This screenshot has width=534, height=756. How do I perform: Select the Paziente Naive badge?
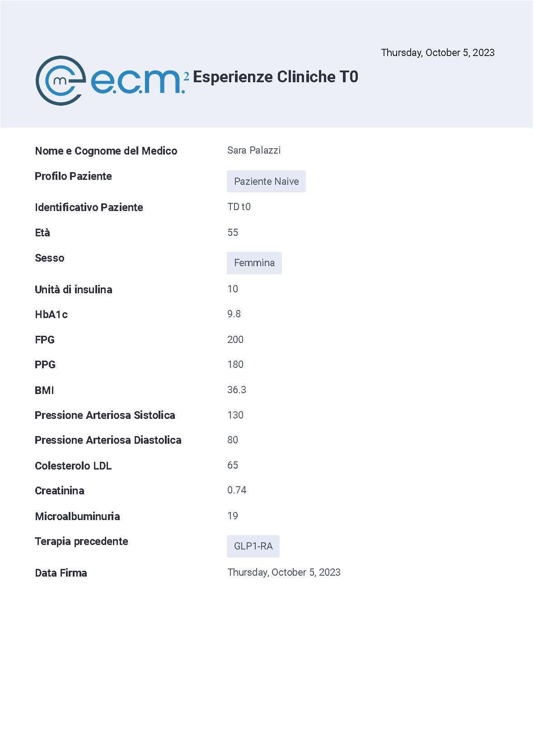point(266,181)
